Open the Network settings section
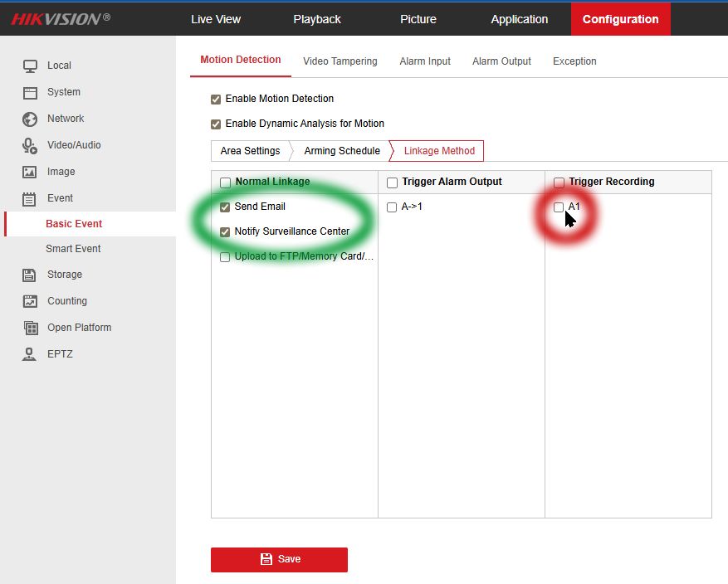Image resolution: width=728 pixels, height=584 pixels. tap(66, 119)
